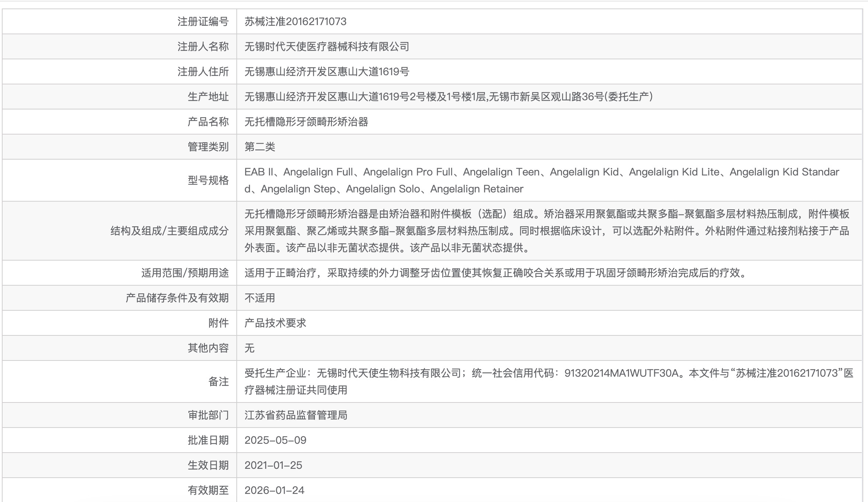Click the effective date 2021-01-25

coord(273,466)
